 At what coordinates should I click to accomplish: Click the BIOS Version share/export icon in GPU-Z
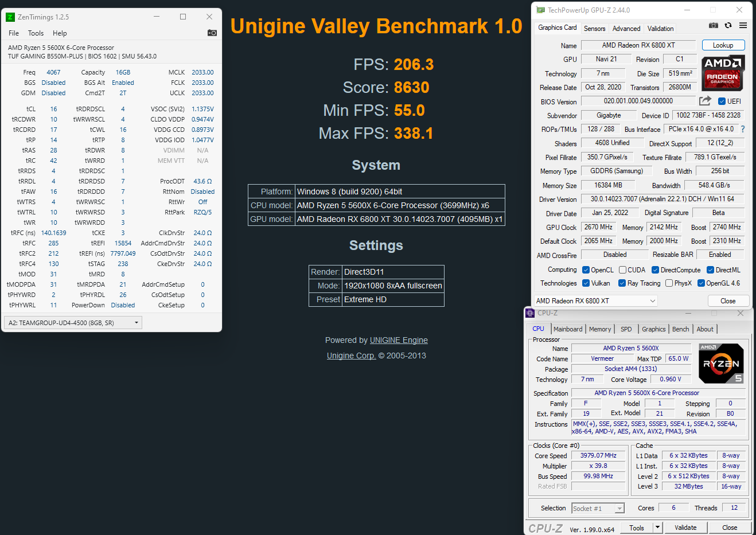click(705, 101)
